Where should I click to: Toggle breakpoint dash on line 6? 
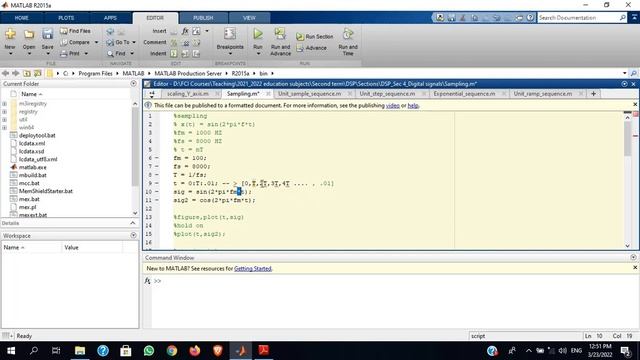pyautogui.click(x=157, y=158)
